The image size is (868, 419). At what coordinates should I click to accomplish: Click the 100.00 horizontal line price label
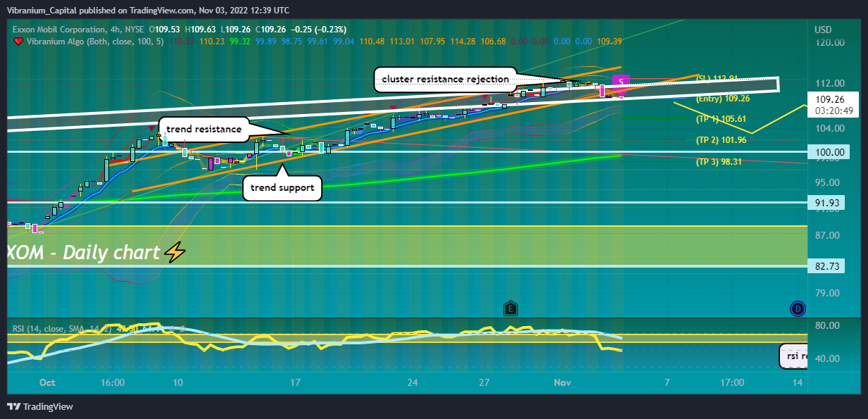829,152
